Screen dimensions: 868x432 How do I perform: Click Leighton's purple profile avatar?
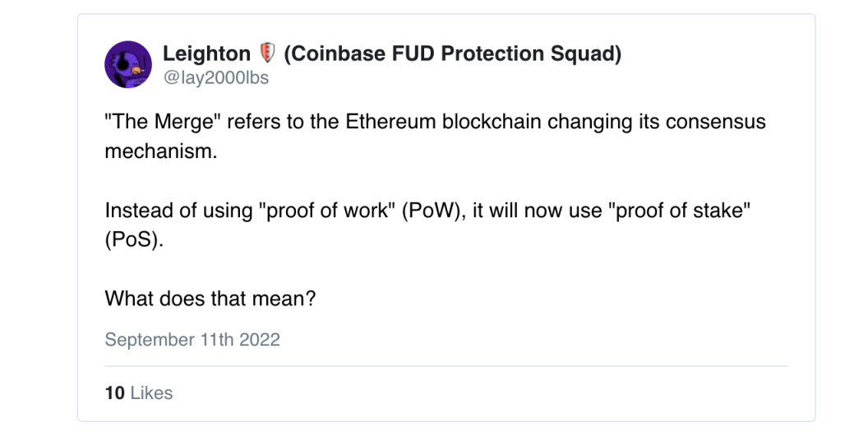[x=128, y=64]
